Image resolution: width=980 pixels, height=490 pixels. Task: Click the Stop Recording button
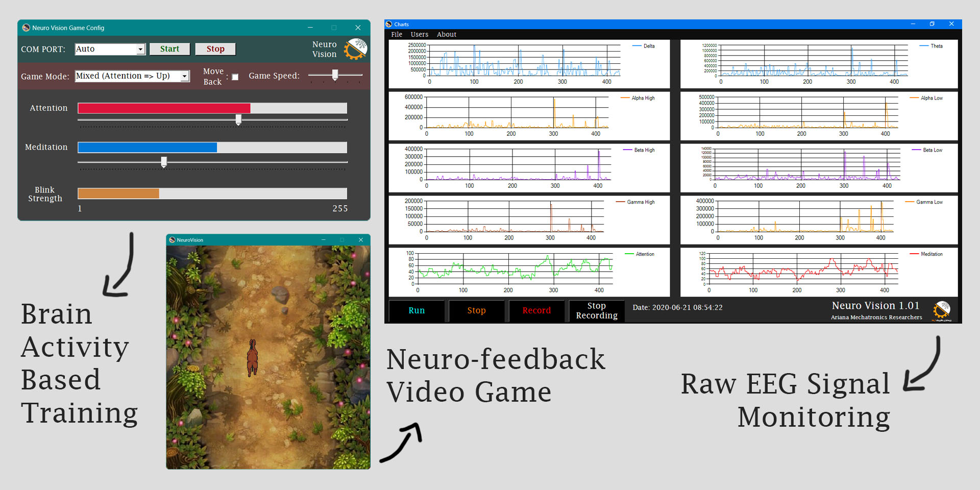596,310
